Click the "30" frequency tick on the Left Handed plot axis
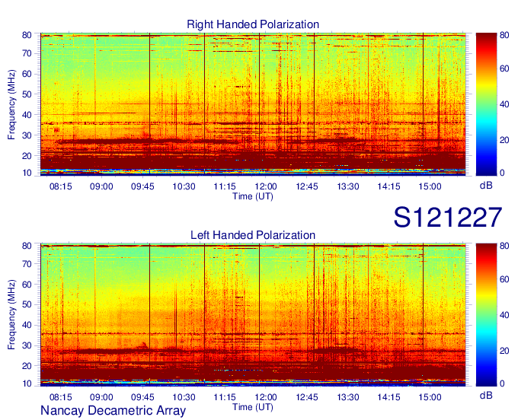This screenshot has width=518, height=420. pos(27,345)
